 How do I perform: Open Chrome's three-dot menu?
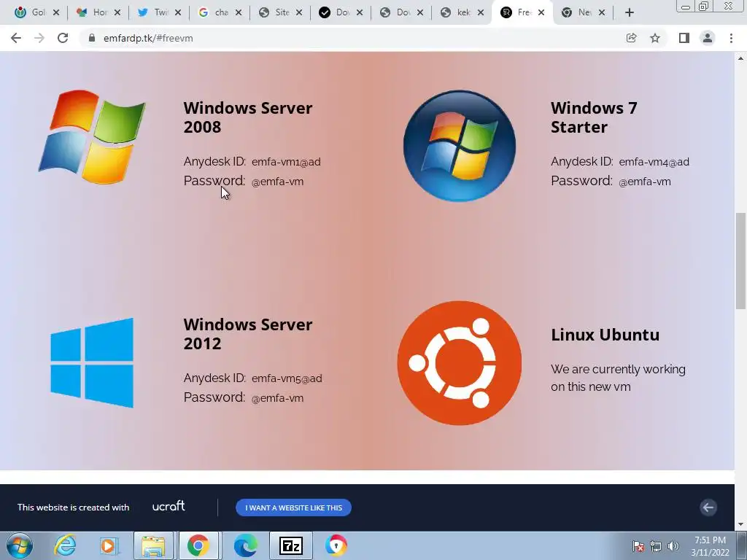[x=731, y=38]
